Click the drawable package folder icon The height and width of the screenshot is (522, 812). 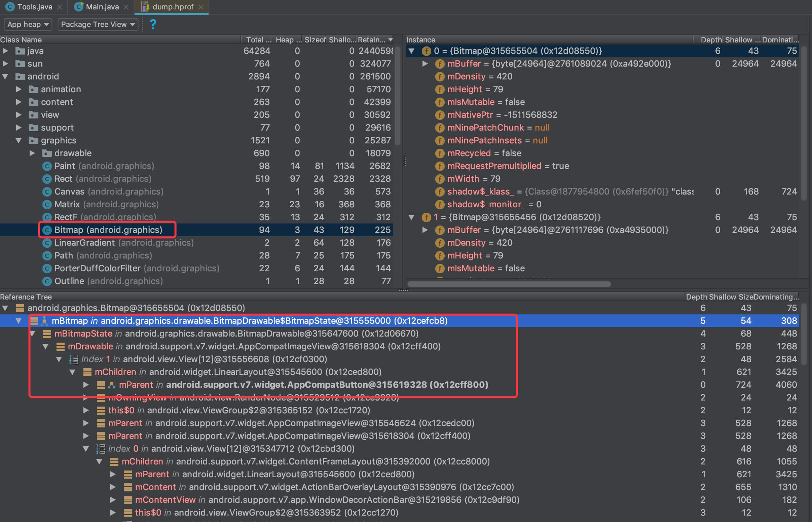pos(47,153)
